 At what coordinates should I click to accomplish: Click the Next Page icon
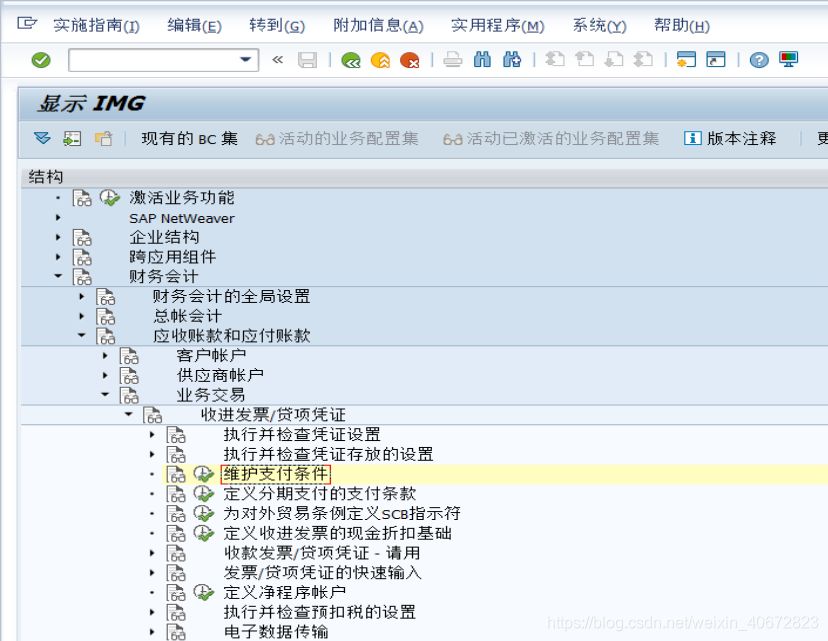614,60
